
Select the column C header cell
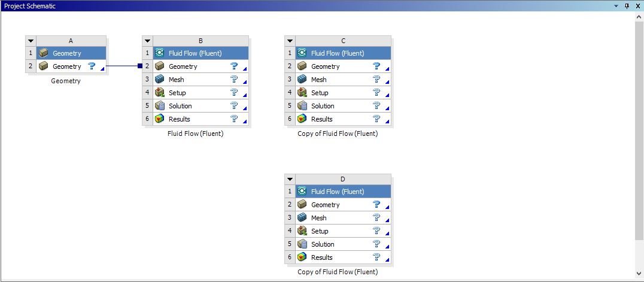343,41
